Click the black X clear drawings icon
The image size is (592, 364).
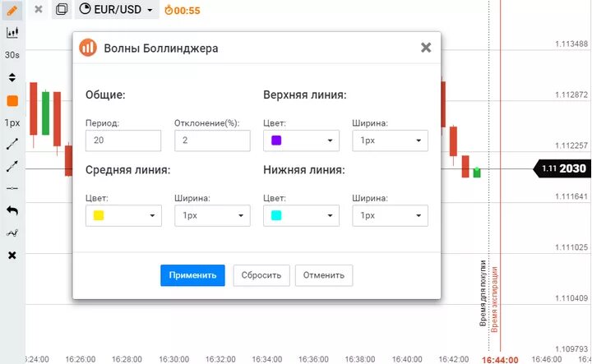(x=12, y=256)
